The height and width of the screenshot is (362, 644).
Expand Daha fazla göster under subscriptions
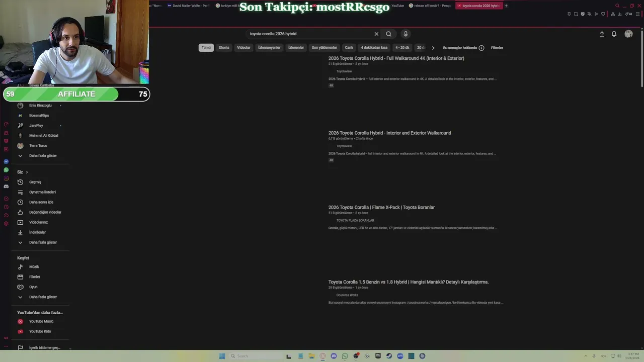(43, 156)
